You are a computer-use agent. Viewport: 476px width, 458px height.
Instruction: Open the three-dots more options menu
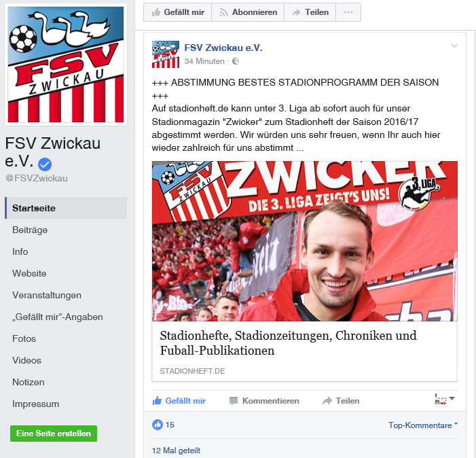coord(348,12)
